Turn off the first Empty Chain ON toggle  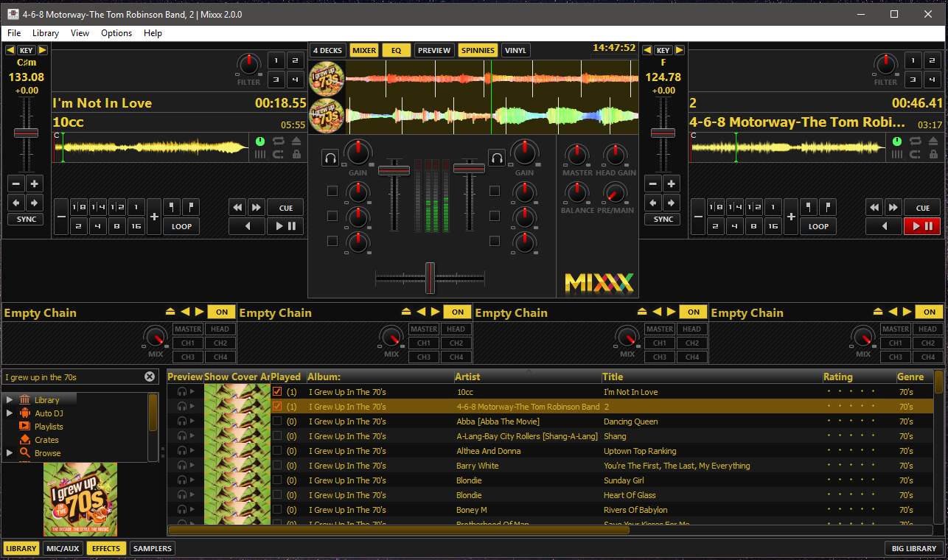pyautogui.click(x=221, y=311)
